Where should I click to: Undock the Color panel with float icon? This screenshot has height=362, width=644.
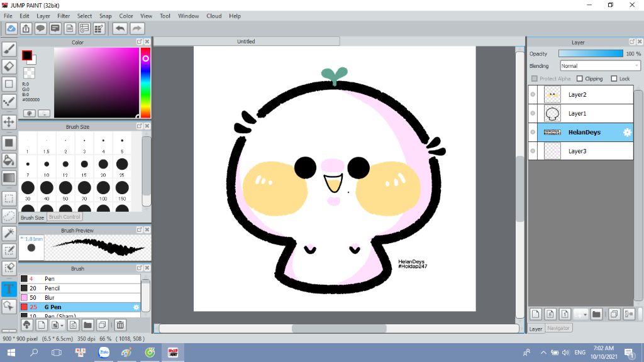pos(139,41)
